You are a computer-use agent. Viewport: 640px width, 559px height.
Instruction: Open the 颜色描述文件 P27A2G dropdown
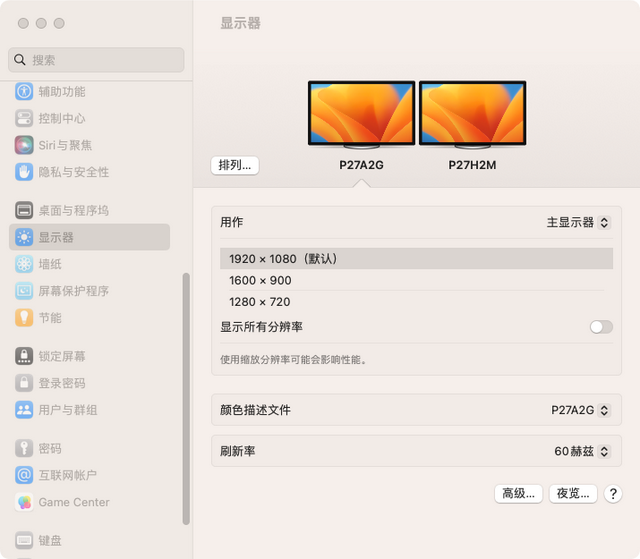pyautogui.click(x=580, y=410)
